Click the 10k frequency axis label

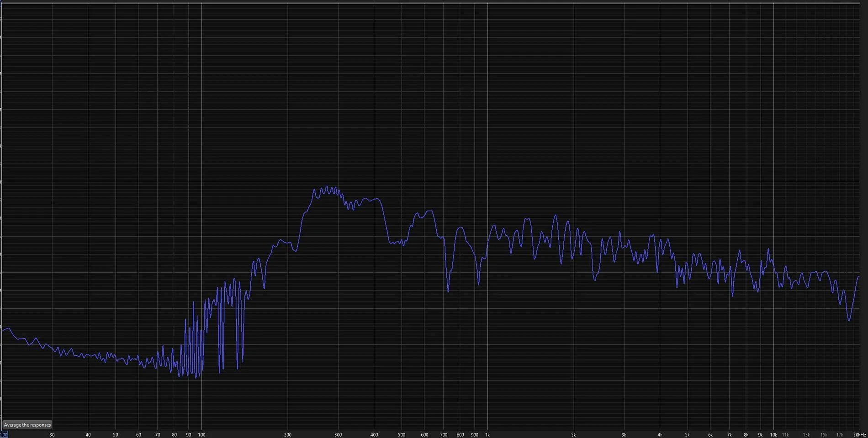coord(773,435)
